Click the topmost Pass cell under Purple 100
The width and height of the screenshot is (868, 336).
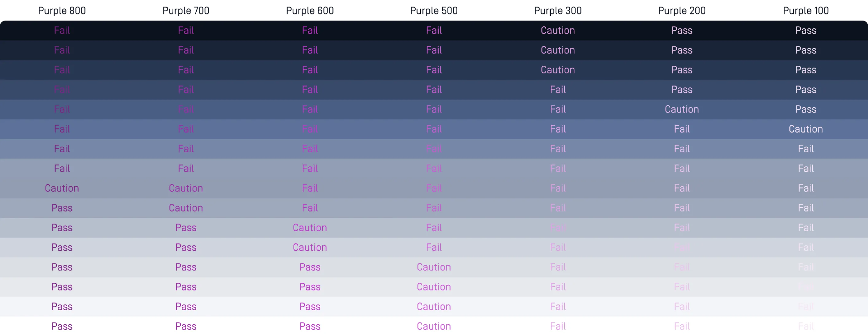pyautogui.click(x=806, y=30)
